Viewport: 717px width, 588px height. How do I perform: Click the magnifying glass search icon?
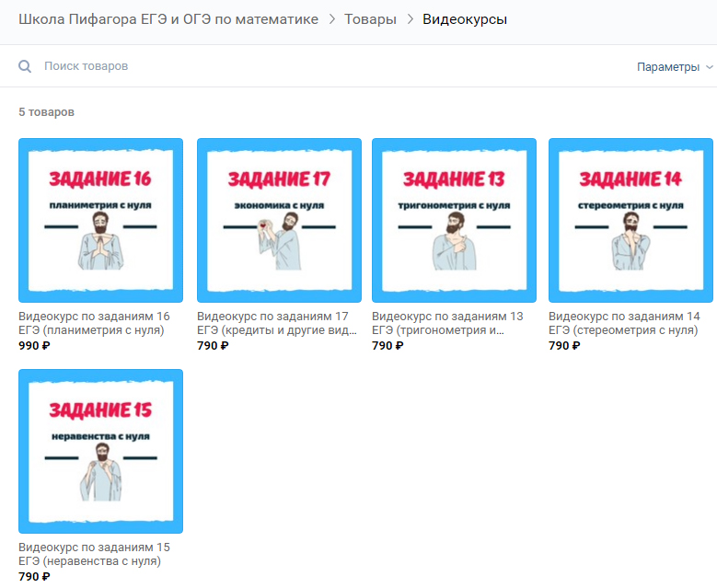[25, 66]
